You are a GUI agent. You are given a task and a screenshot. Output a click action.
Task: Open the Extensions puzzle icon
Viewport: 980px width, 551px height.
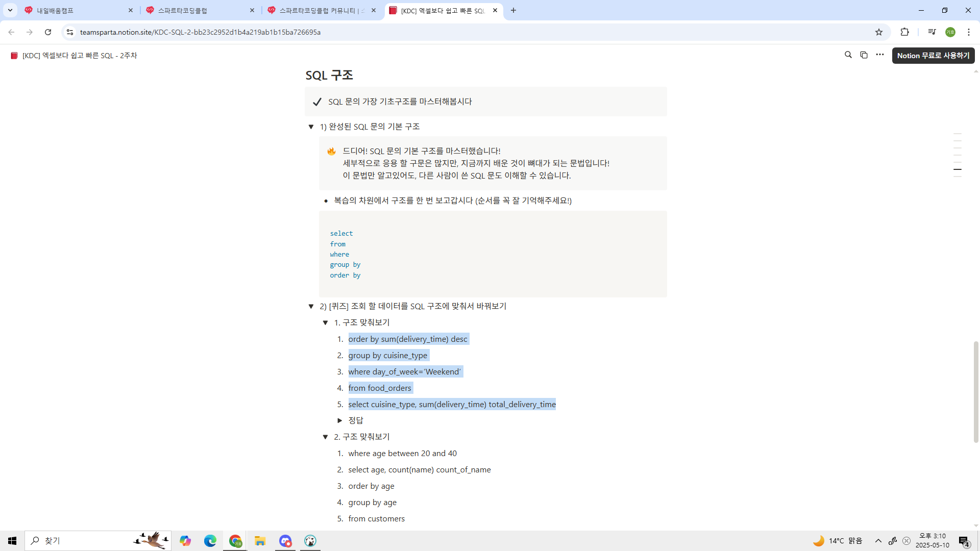904,32
